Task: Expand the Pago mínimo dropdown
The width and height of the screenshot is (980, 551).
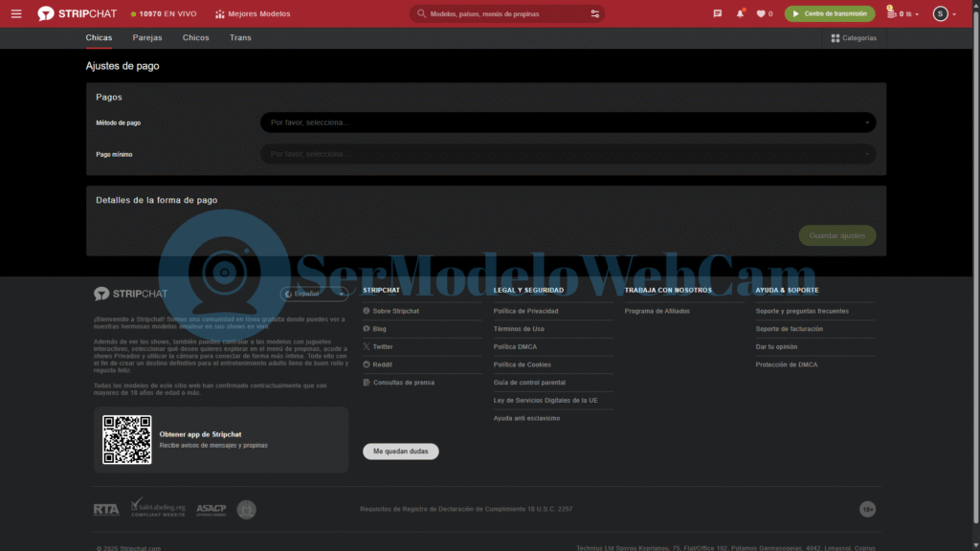Action: pos(568,154)
